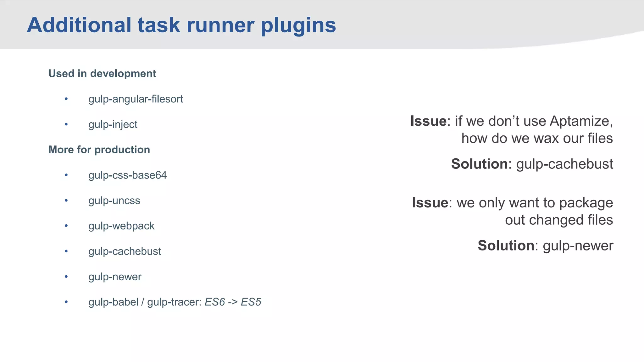Click the italic 'ES6 -> ES5' text

pos(233,302)
